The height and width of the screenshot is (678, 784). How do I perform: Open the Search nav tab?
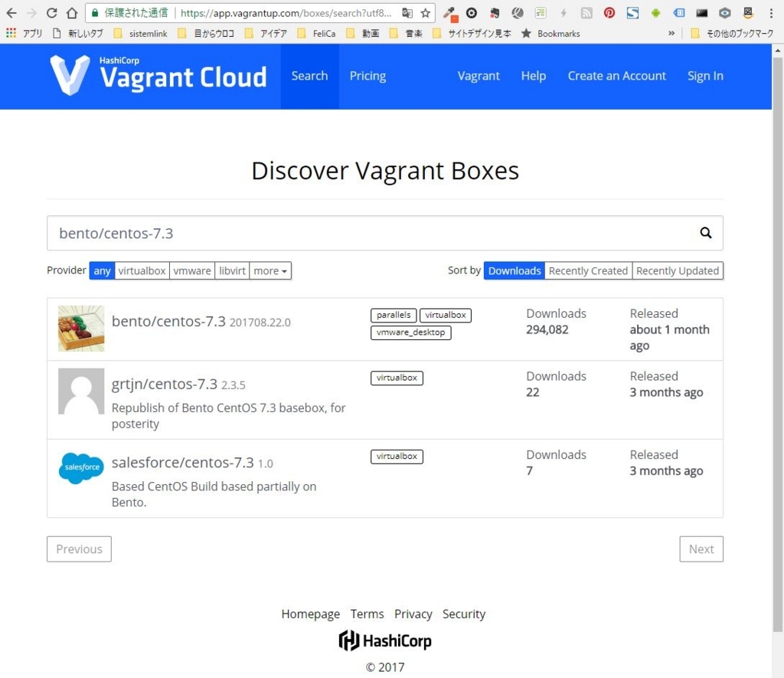tap(309, 76)
